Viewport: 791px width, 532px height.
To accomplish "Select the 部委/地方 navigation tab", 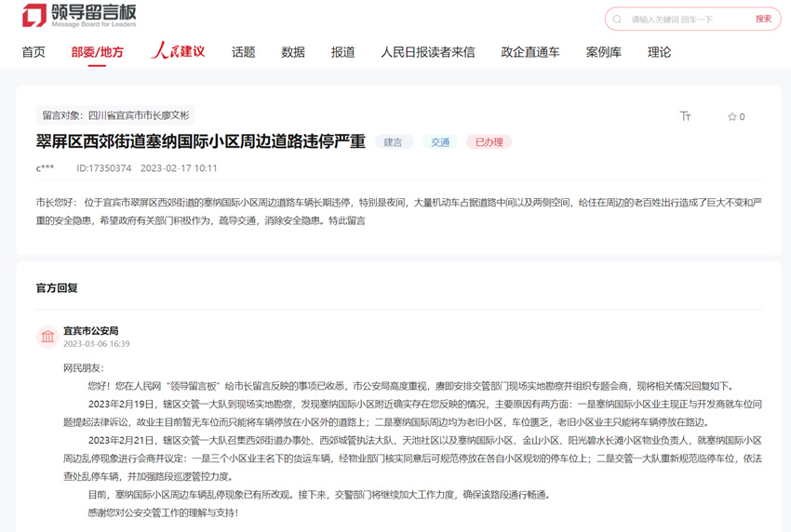I will point(97,52).
